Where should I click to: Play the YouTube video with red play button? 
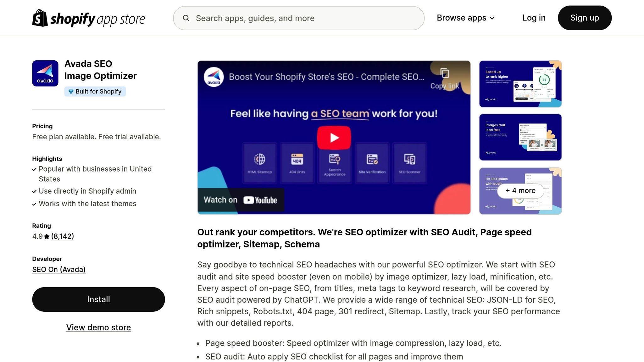pyautogui.click(x=334, y=138)
